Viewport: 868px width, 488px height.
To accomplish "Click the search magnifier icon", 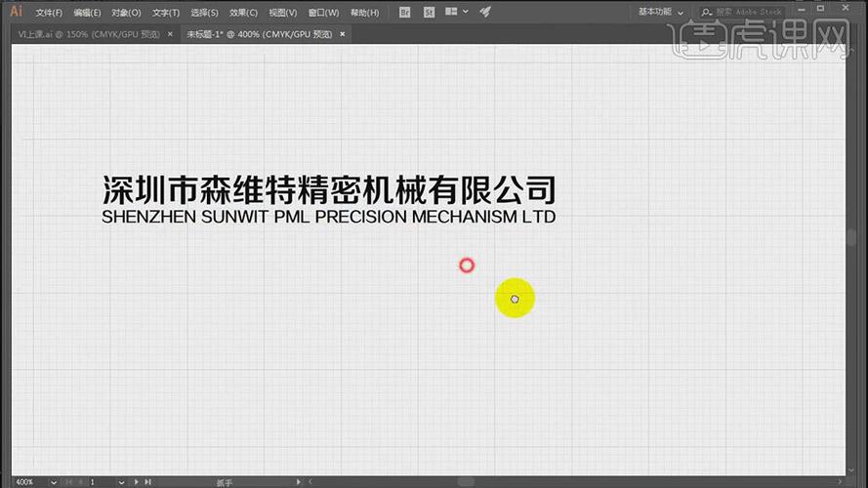I will [x=706, y=12].
